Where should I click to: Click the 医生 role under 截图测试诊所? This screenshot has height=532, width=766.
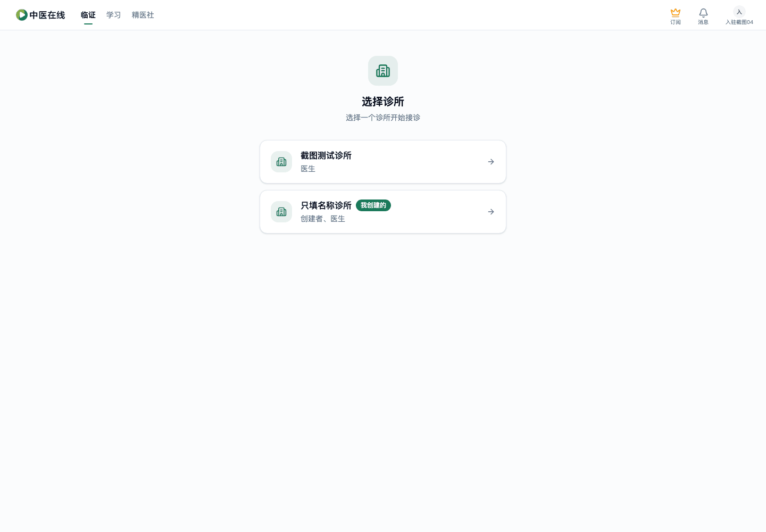coord(308,169)
